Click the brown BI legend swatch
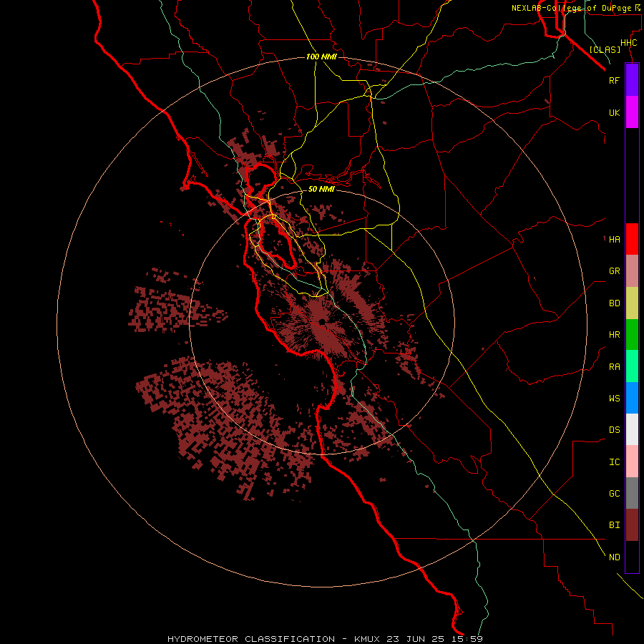The width and height of the screenshot is (644, 644). (632, 525)
